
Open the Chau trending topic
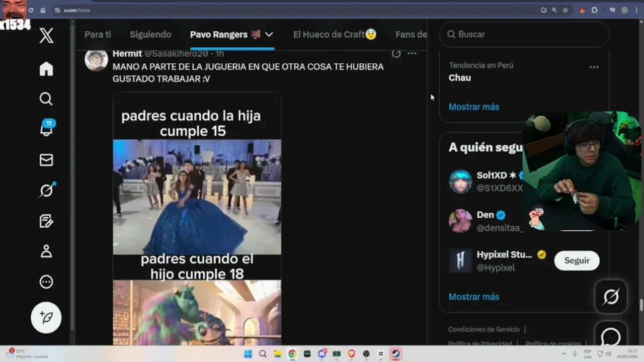(460, 77)
